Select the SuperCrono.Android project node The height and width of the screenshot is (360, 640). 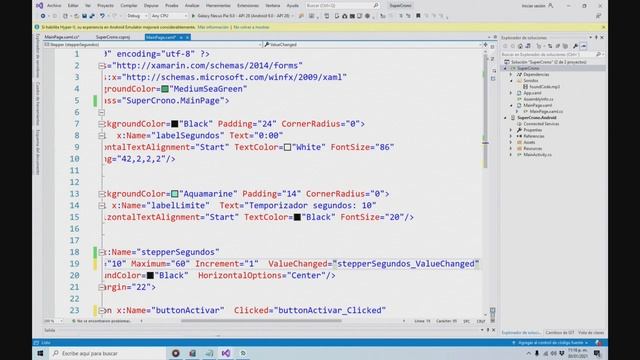coord(536,118)
